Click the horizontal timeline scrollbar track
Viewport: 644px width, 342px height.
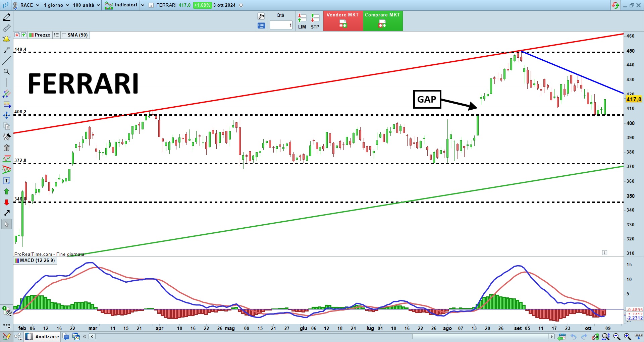click(321, 336)
